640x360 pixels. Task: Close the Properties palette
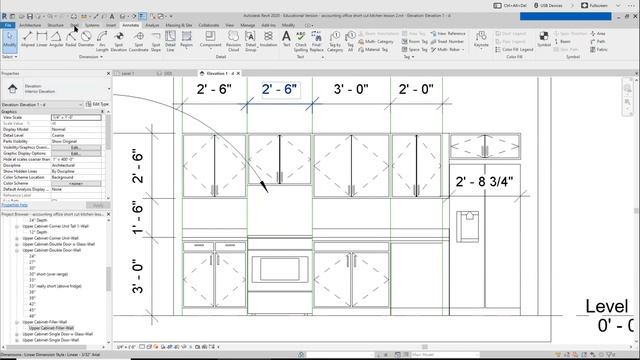108,73
